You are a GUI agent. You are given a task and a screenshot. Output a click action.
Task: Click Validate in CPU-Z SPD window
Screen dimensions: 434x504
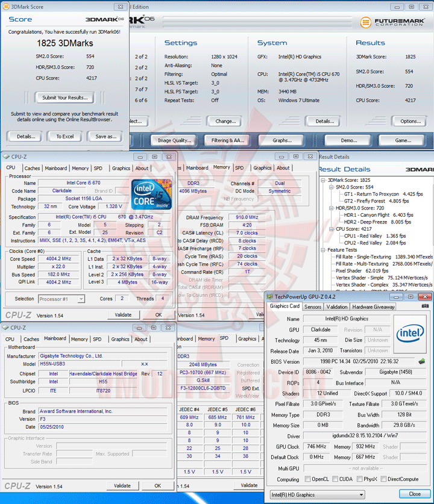pyautogui.click(x=249, y=485)
